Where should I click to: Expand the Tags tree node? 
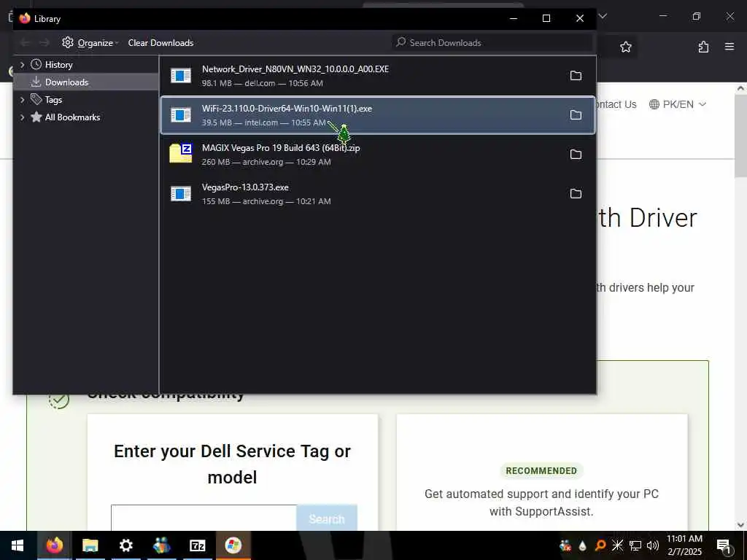click(x=22, y=99)
